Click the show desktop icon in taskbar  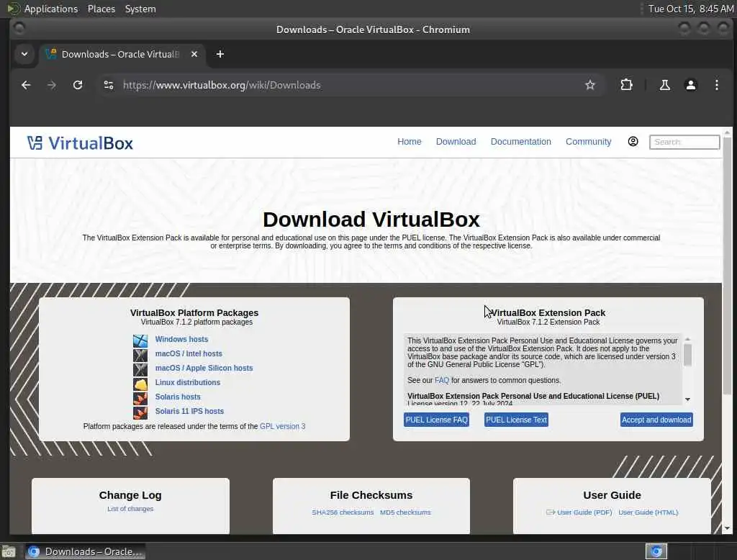8,551
